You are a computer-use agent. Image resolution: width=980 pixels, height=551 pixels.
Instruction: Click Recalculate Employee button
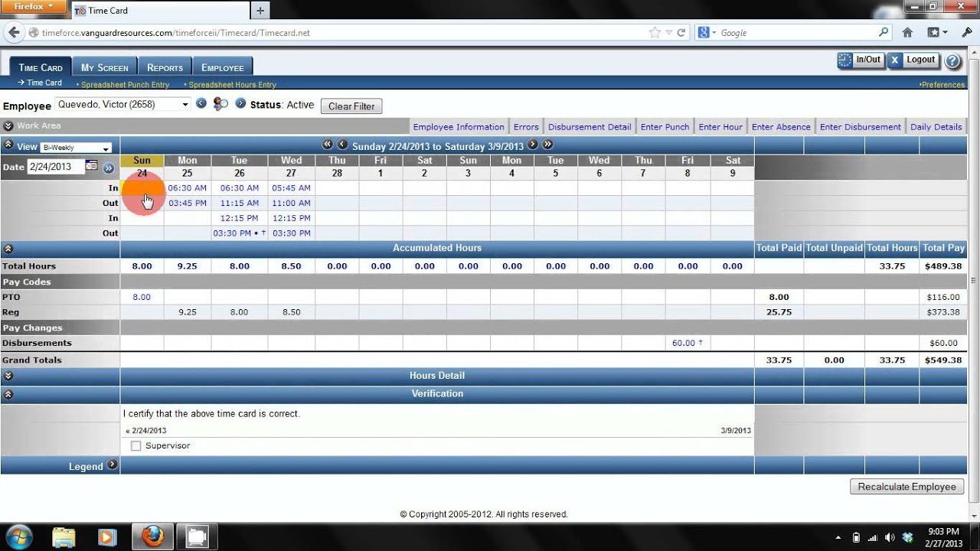(906, 487)
